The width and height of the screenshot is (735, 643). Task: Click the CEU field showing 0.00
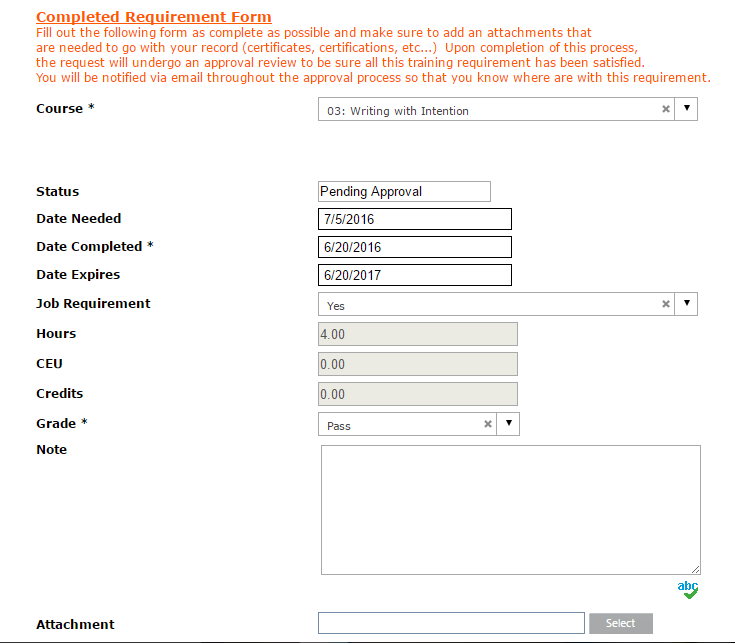click(418, 364)
